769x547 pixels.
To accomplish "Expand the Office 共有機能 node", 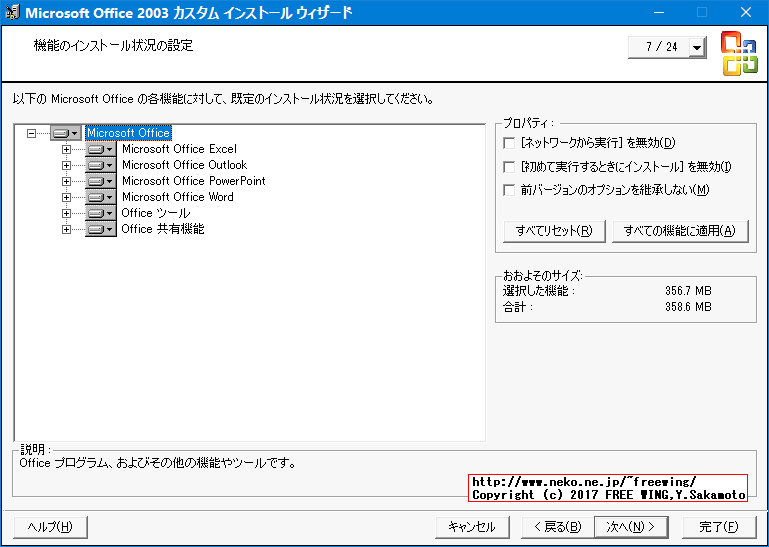I will 66,230.
